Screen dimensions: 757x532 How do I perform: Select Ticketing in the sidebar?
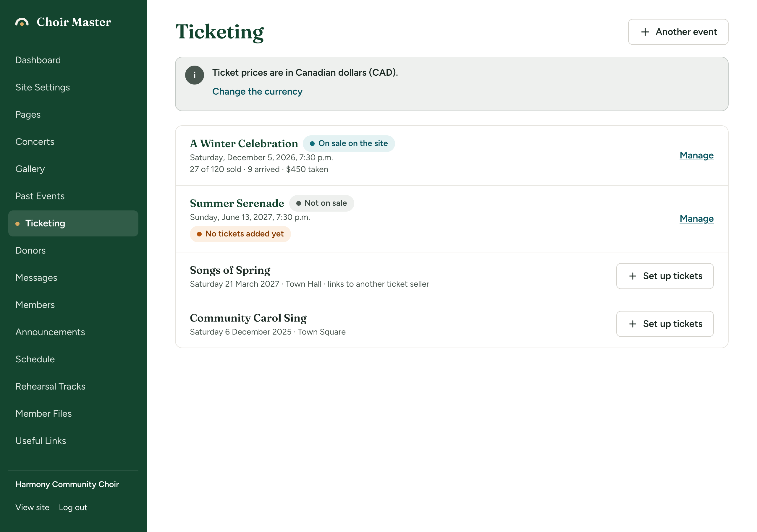click(73, 223)
